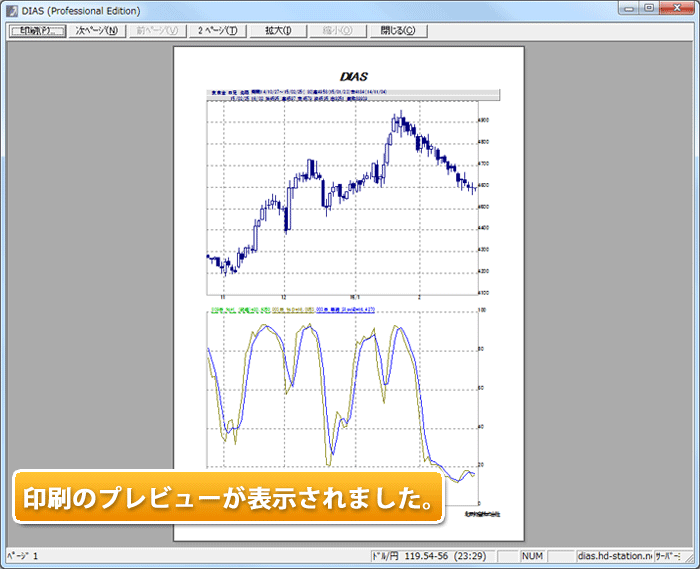Switch to two-page view with 2ページ

(x=218, y=30)
